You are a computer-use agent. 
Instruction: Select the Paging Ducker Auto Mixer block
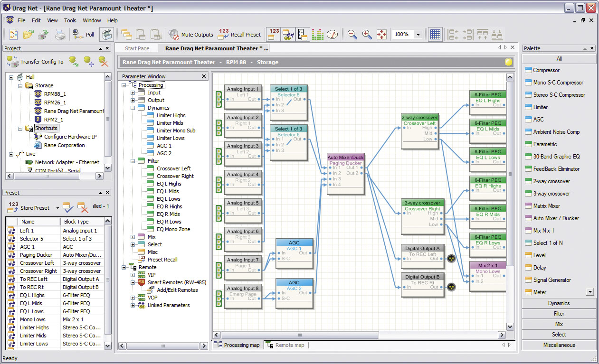[x=345, y=174]
